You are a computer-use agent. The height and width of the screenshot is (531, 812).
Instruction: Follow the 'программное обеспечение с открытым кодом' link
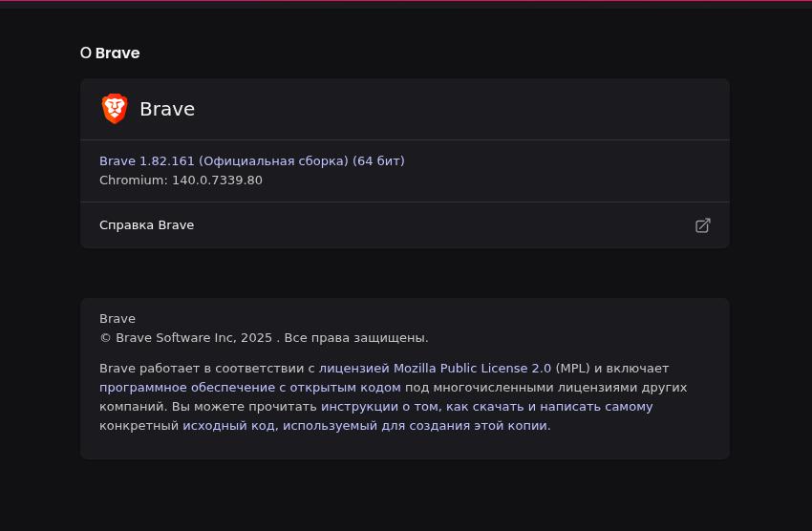(249, 387)
